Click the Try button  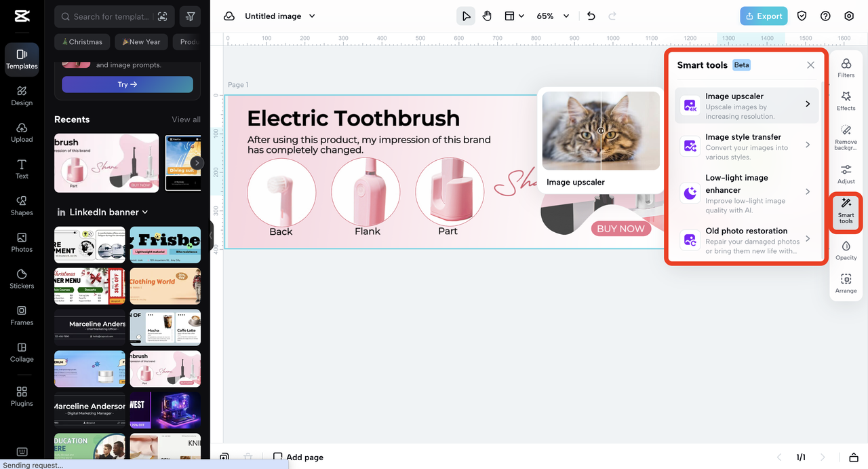point(127,84)
